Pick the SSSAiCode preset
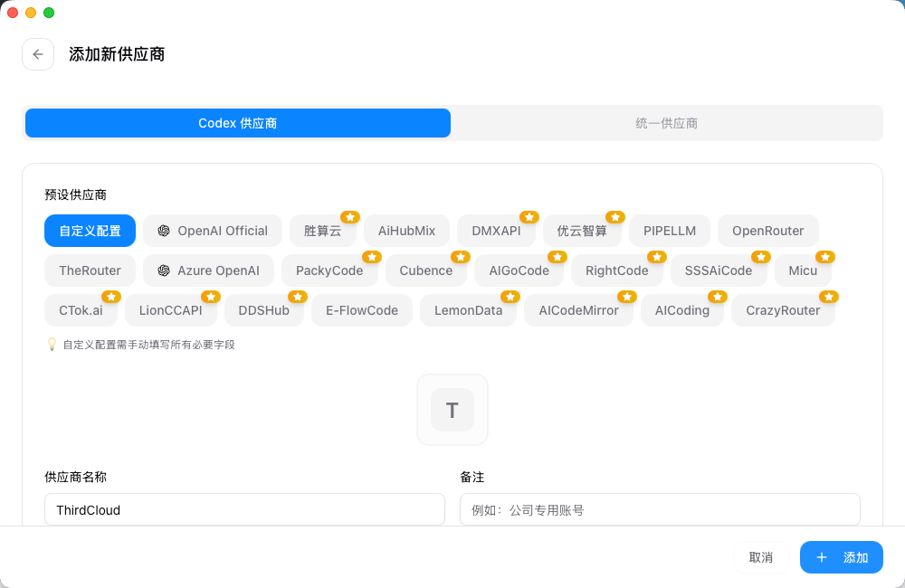This screenshot has width=905, height=588. (719, 270)
